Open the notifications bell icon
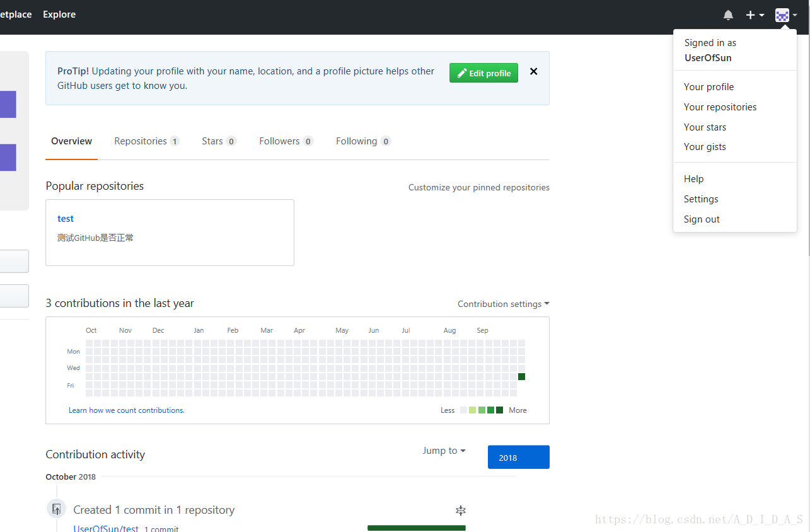This screenshot has width=810, height=532. 728,14
